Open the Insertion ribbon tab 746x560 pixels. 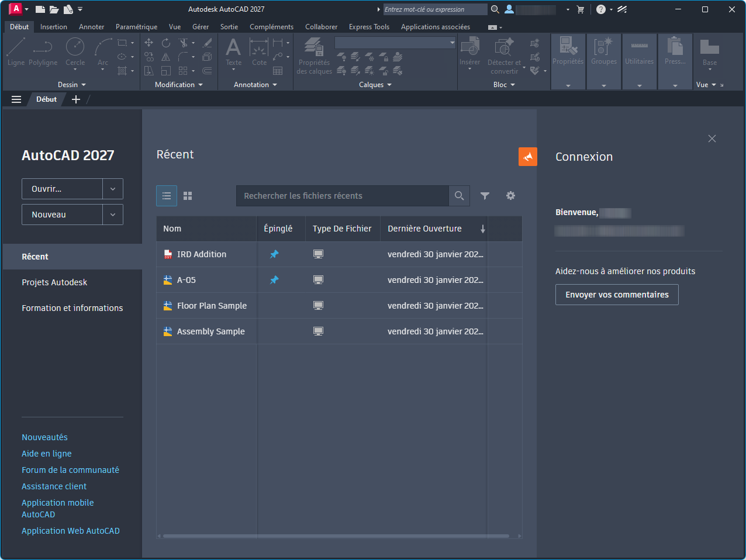coord(54,27)
